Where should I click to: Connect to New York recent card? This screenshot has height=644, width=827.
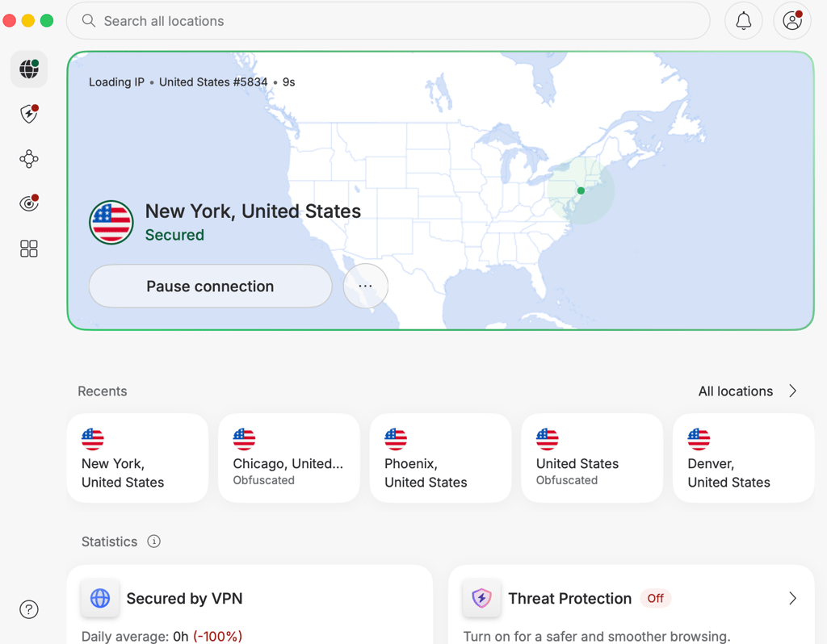click(x=137, y=458)
